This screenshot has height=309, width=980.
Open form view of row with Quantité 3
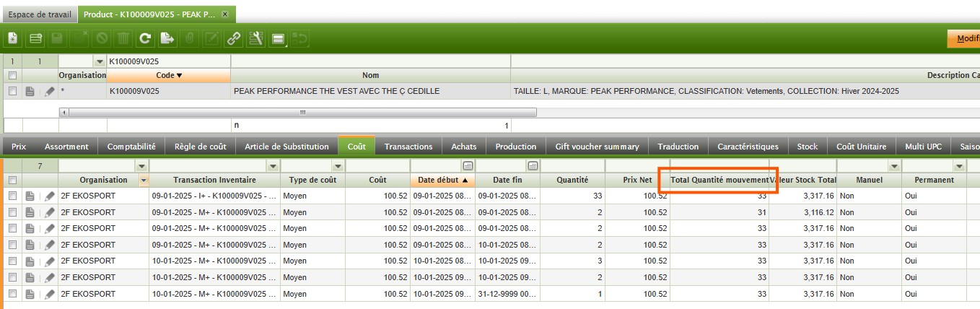click(30, 261)
